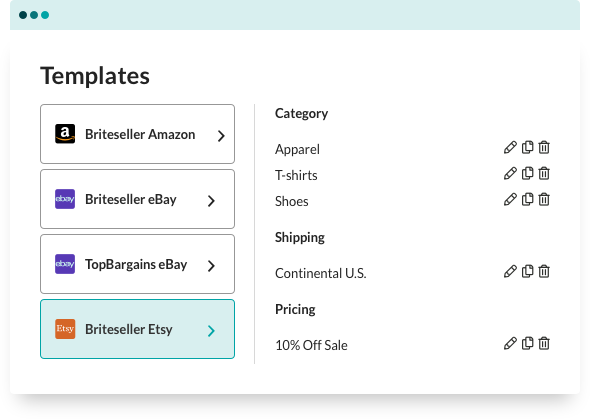Copy the Continental U.S. shipping template
This screenshot has height=419, width=590.
(528, 271)
